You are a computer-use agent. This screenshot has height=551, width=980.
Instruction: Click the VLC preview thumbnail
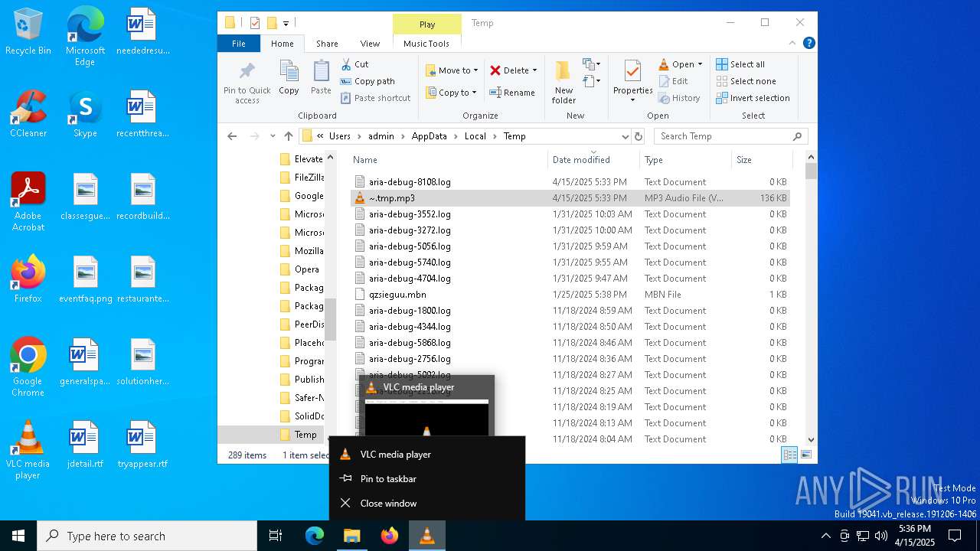[x=426, y=418]
